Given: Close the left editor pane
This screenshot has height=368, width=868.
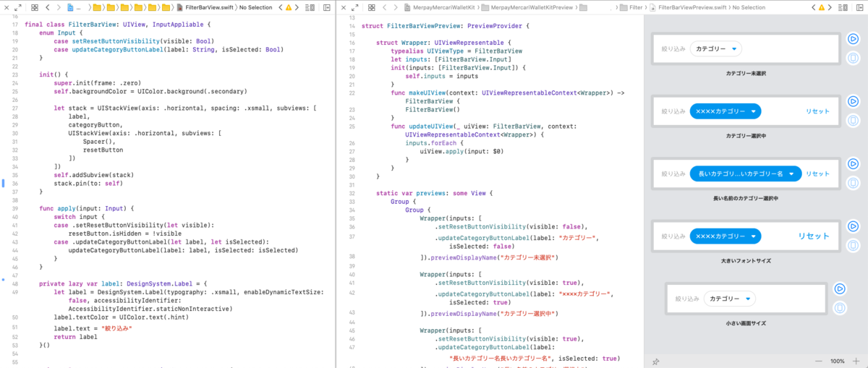Looking at the screenshot, I should tap(7, 7).
